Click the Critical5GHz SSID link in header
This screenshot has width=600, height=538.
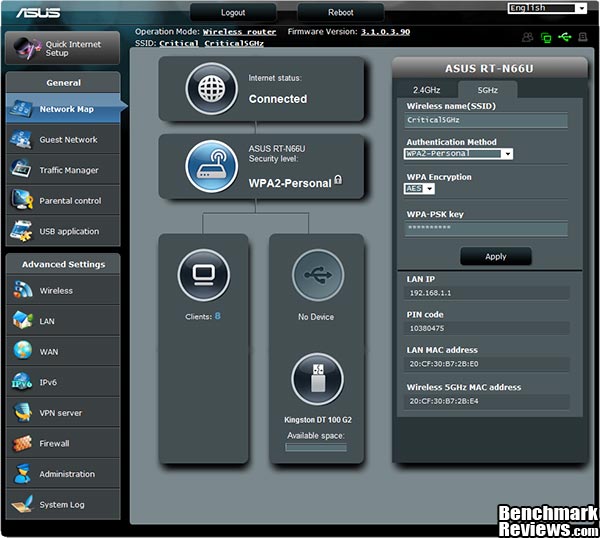coord(234,43)
